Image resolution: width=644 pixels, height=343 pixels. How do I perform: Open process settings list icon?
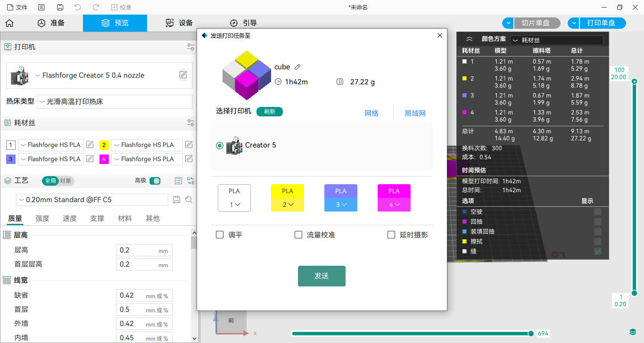(178, 180)
